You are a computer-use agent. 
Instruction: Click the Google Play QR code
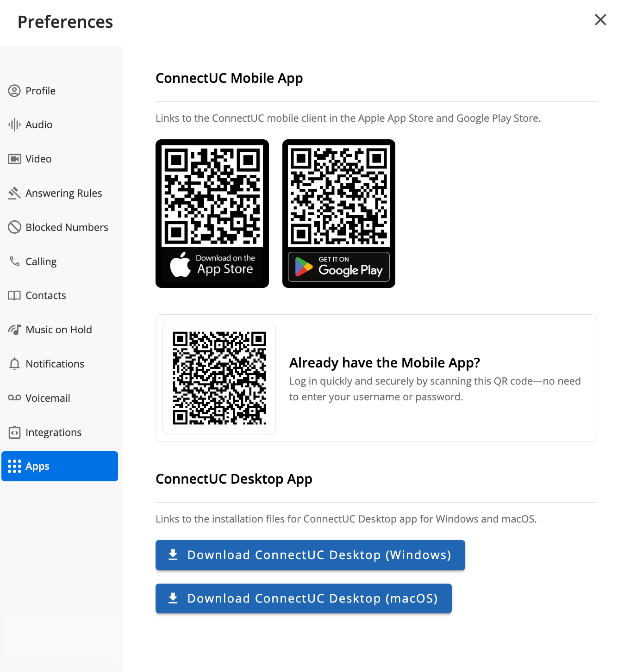tap(339, 196)
